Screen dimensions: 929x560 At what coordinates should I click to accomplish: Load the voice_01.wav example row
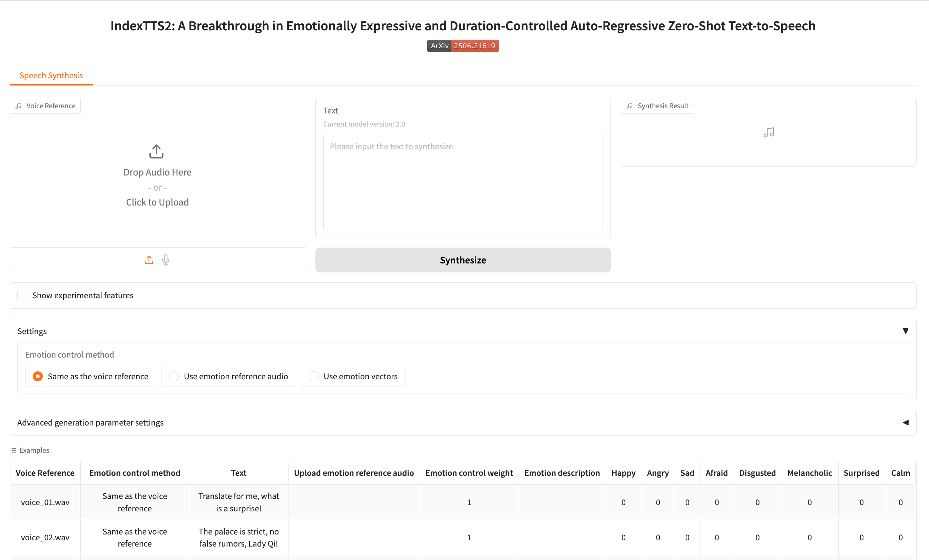(45, 502)
